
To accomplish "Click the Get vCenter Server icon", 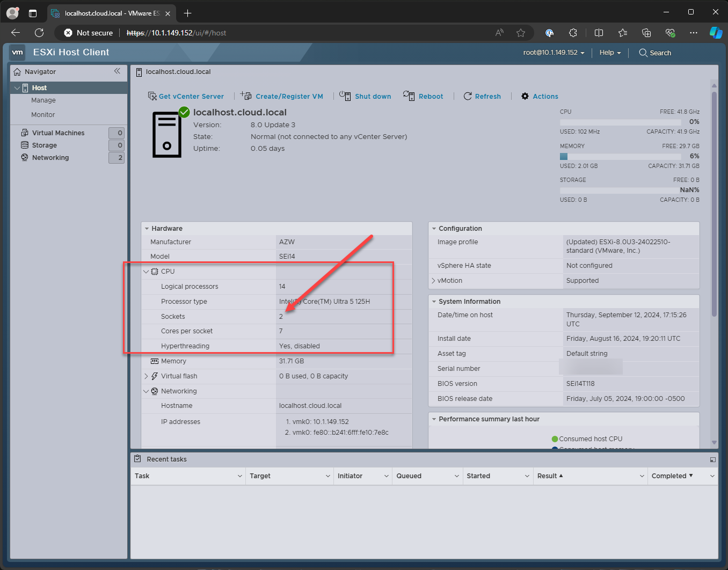I will coord(152,96).
